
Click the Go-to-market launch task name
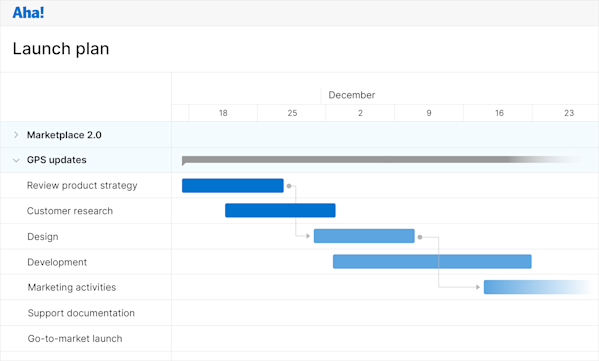pyautogui.click(x=75, y=338)
